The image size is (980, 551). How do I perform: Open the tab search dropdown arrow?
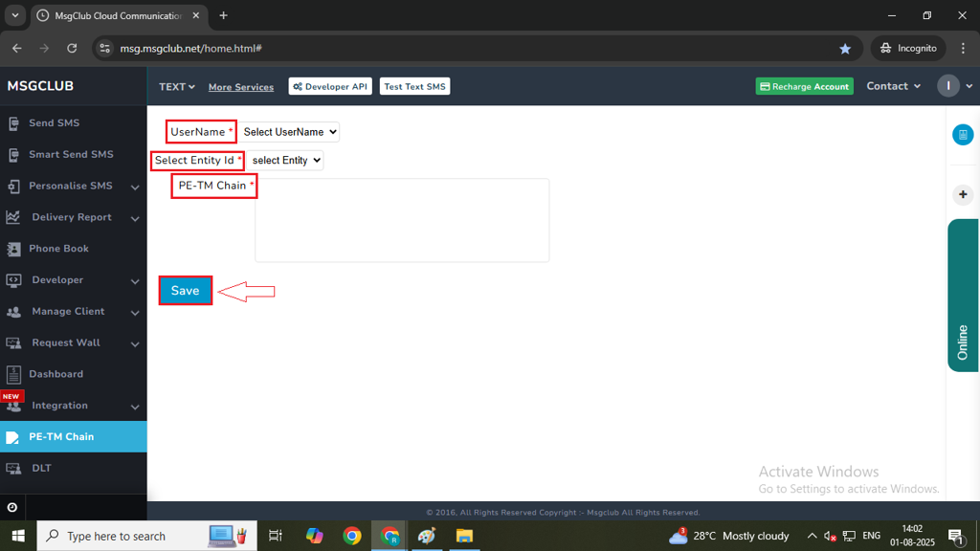(x=15, y=15)
